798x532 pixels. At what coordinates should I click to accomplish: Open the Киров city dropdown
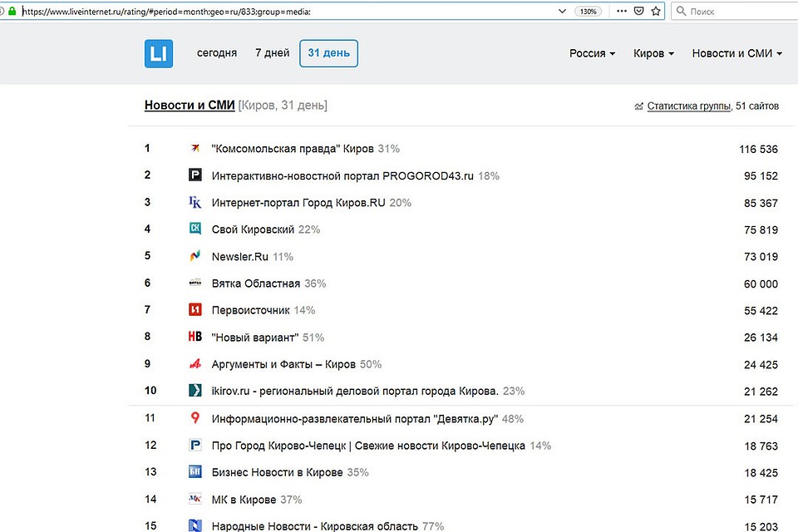click(x=653, y=53)
